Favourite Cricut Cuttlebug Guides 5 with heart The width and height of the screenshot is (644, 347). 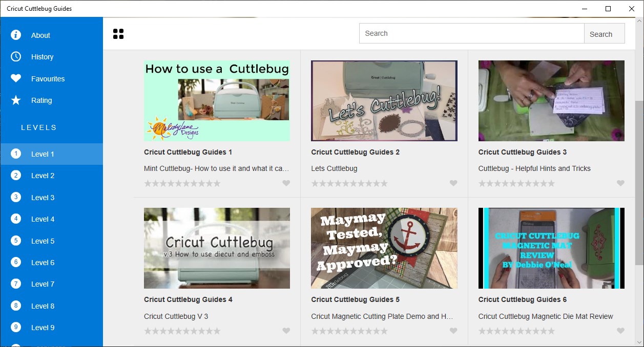(453, 331)
